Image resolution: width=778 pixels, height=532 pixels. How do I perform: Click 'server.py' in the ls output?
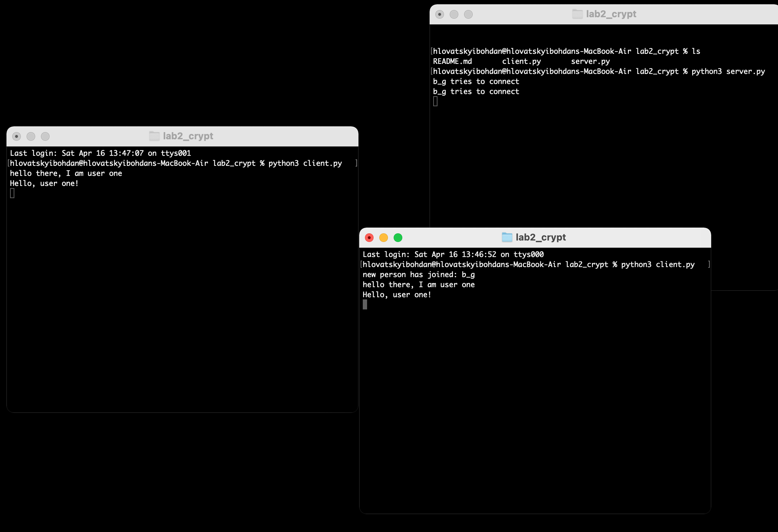590,61
